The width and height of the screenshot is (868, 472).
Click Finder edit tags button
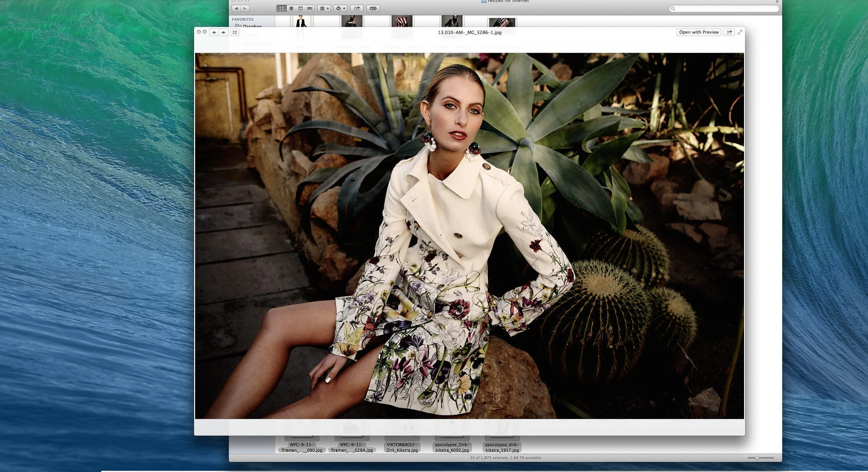373,9
